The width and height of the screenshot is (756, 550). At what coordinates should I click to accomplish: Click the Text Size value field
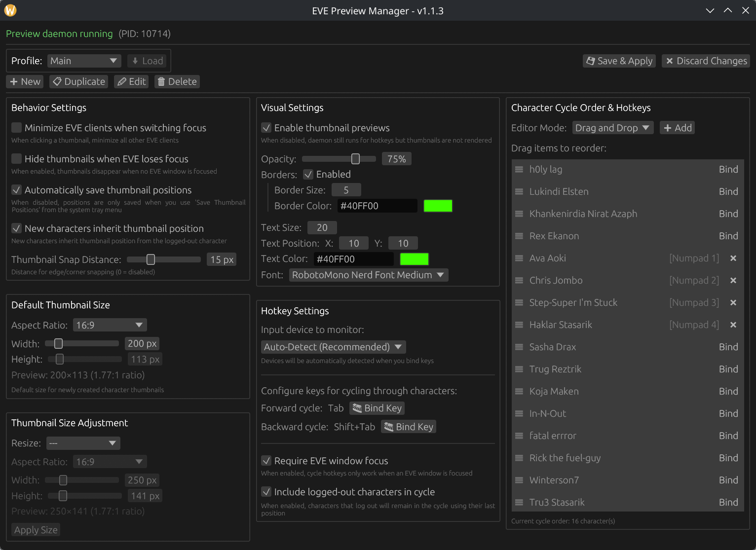point(322,227)
